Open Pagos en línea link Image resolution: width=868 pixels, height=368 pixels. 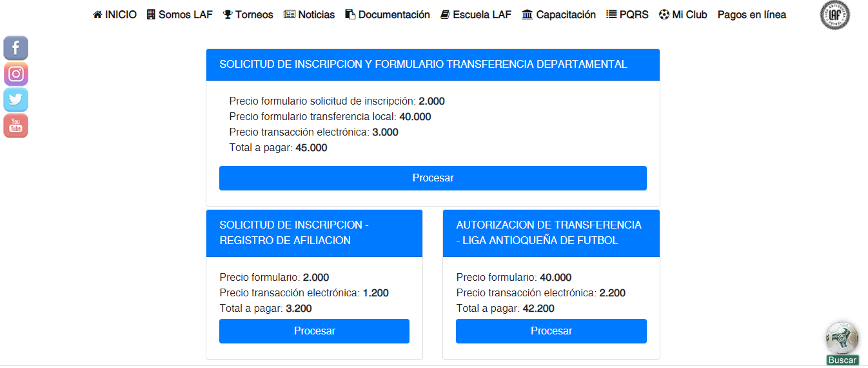pos(752,14)
